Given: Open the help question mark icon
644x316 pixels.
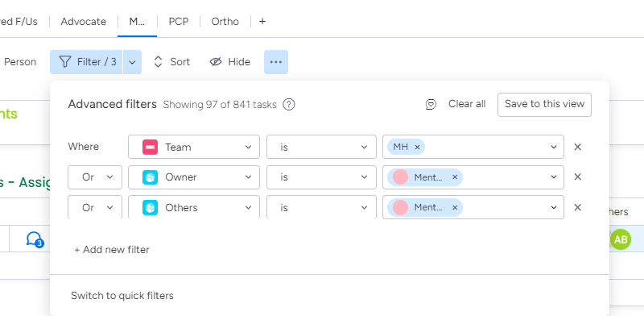Looking at the screenshot, I should (x=289, y=105).
